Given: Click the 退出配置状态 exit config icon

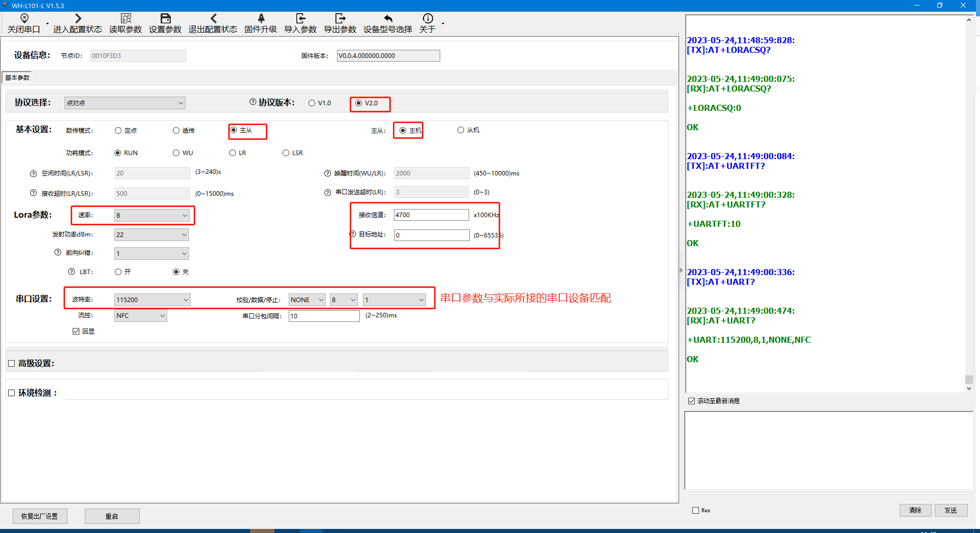Looking at the screenshot, I should (213, 19).
